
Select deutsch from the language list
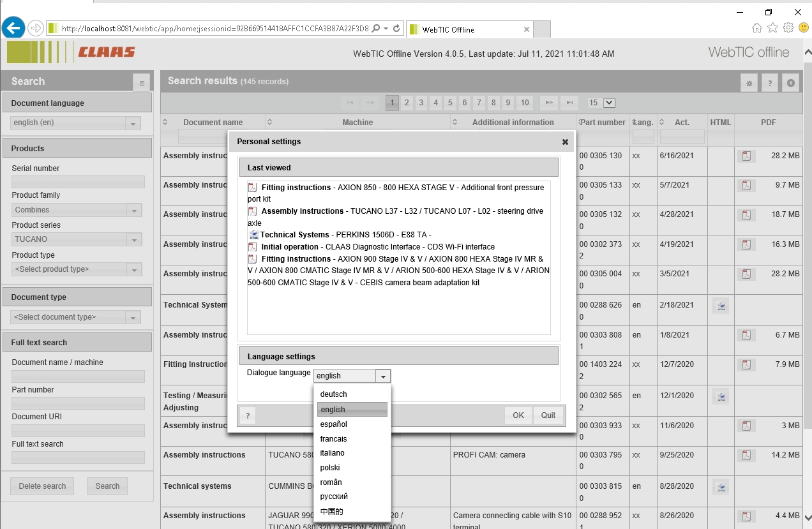click(334, 394)
